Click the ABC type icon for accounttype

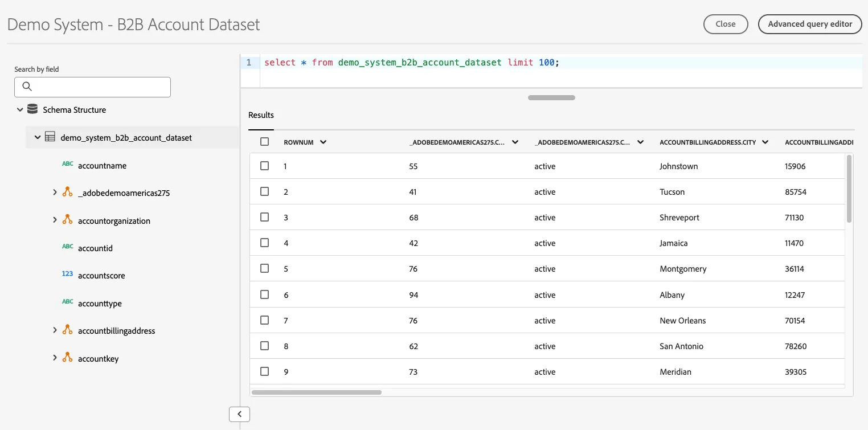pos(68,302)
